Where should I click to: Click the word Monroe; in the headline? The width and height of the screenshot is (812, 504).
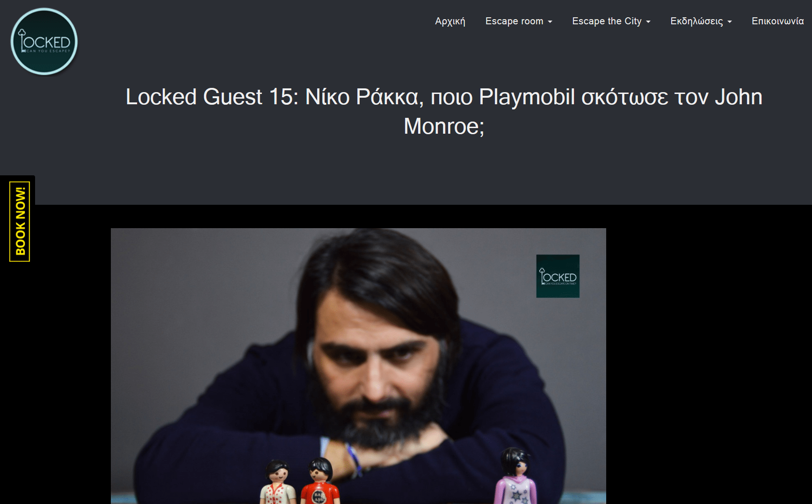(444, 126)
